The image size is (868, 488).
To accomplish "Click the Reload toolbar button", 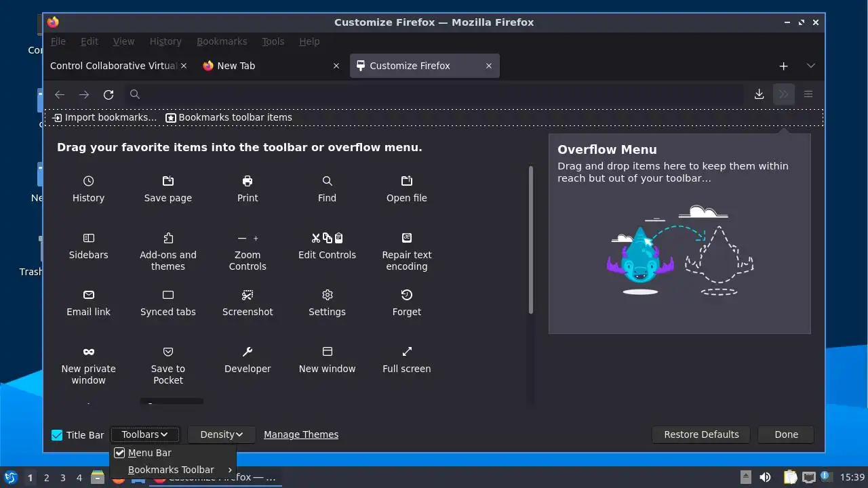I will [x=108, y=94].
